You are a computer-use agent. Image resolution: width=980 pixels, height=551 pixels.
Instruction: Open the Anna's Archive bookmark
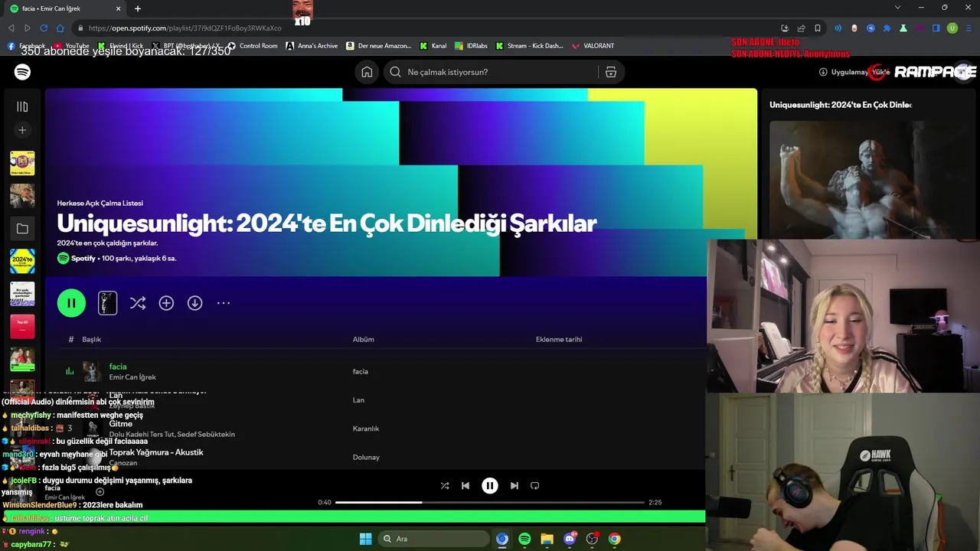[x=312, y=46]
